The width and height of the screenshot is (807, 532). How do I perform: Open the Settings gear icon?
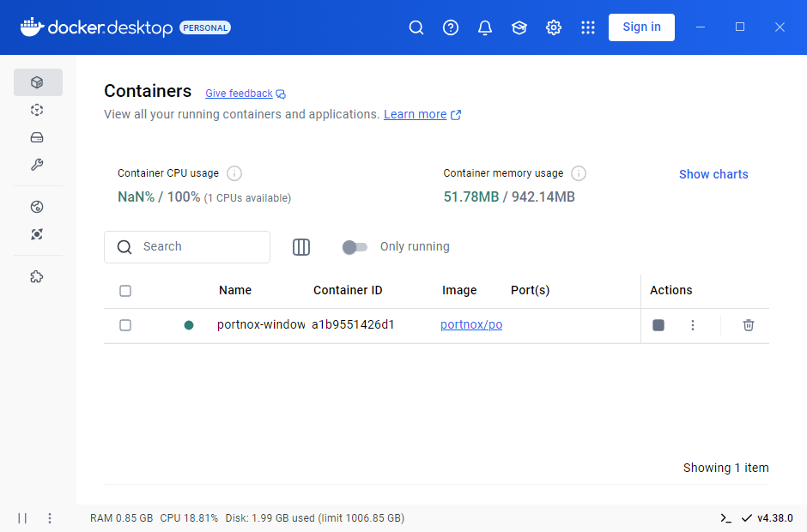(x=554, y=27)
